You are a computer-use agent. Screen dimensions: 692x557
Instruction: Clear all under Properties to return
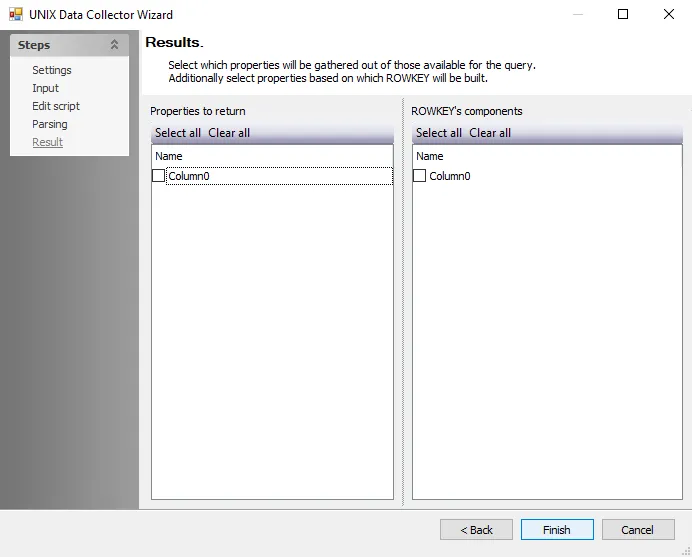click(229, 133)
